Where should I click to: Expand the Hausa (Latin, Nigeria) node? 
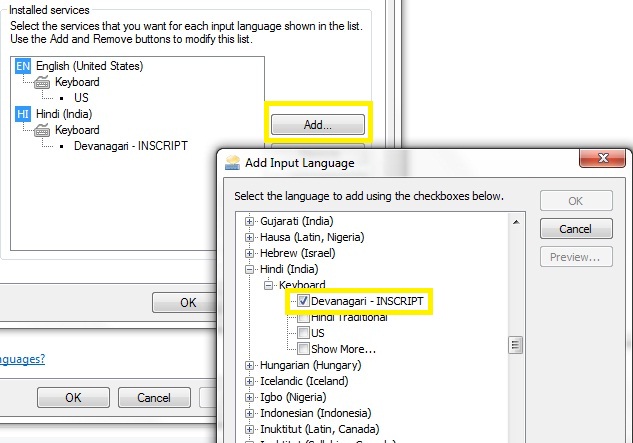[249, 237]
